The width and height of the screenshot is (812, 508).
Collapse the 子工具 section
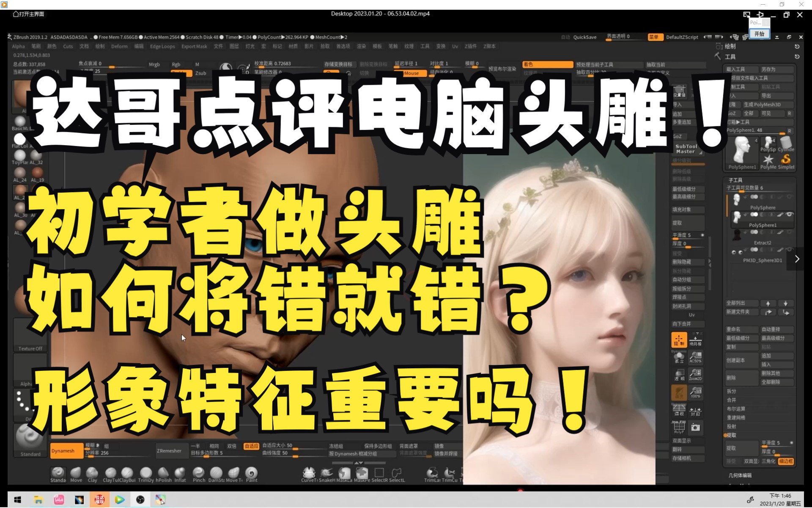pos(735,180)
